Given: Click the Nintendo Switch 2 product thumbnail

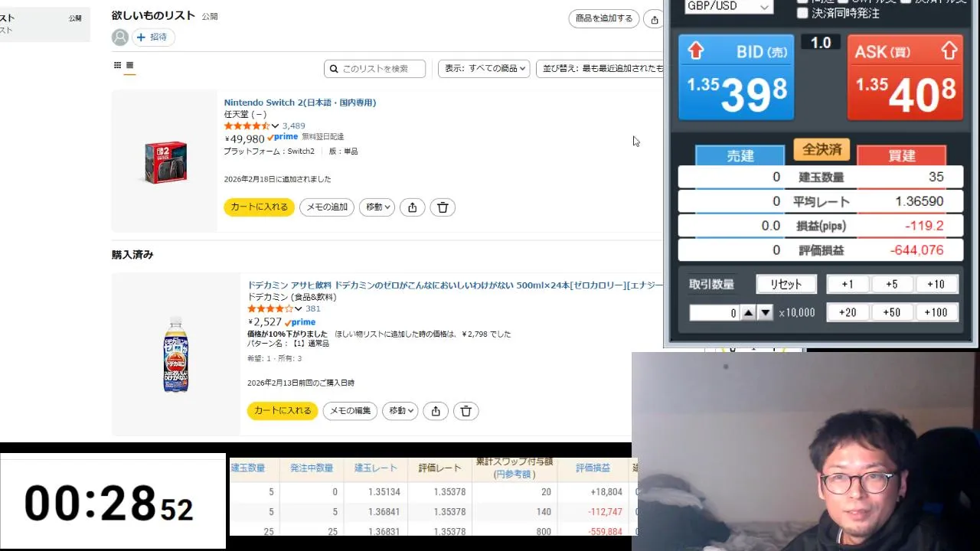Looking at the screenshot, I should 165,162.
